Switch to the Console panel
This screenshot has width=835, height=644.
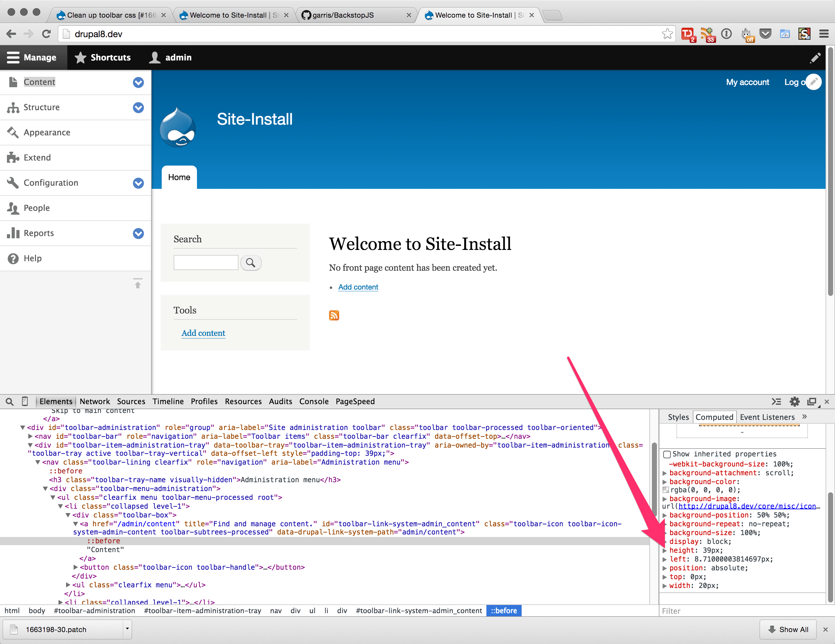coord(314,402)
